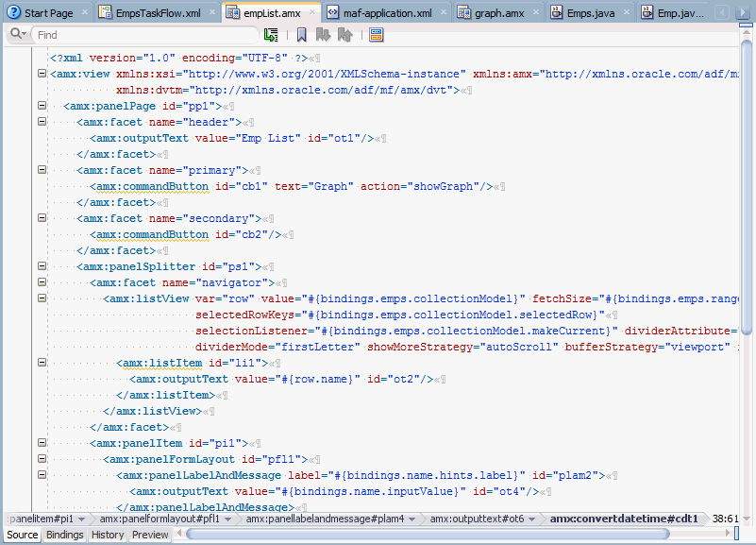The height and width of the screenshot is (545, 756).
Task: Open the amx:panellabelandmessage#plam4 breadcrumb dropdown
Action: [x=412, y=519]
